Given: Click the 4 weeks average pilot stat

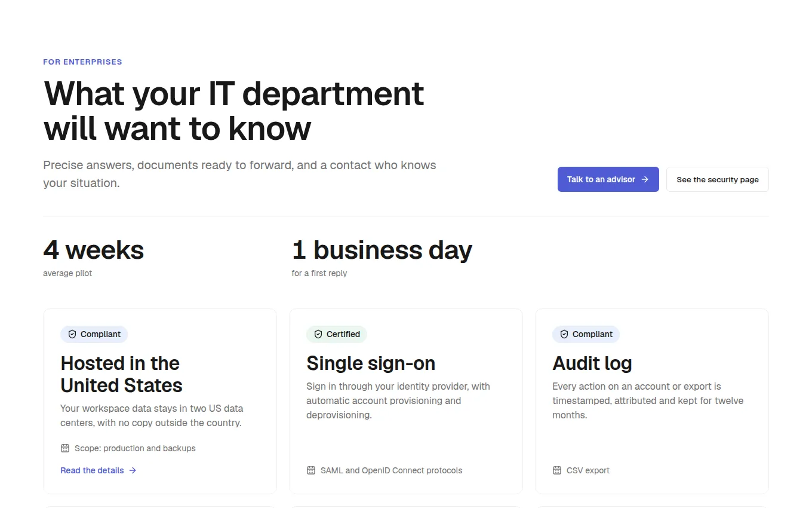Looking at the screenshot, I should (x=94, y=258).
